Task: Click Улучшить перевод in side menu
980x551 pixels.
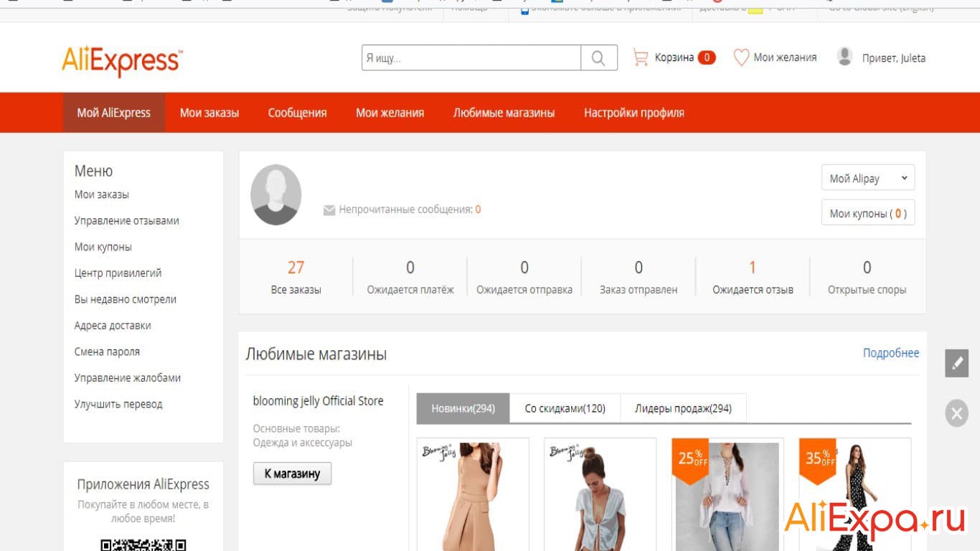Action: tap(118, 404)
